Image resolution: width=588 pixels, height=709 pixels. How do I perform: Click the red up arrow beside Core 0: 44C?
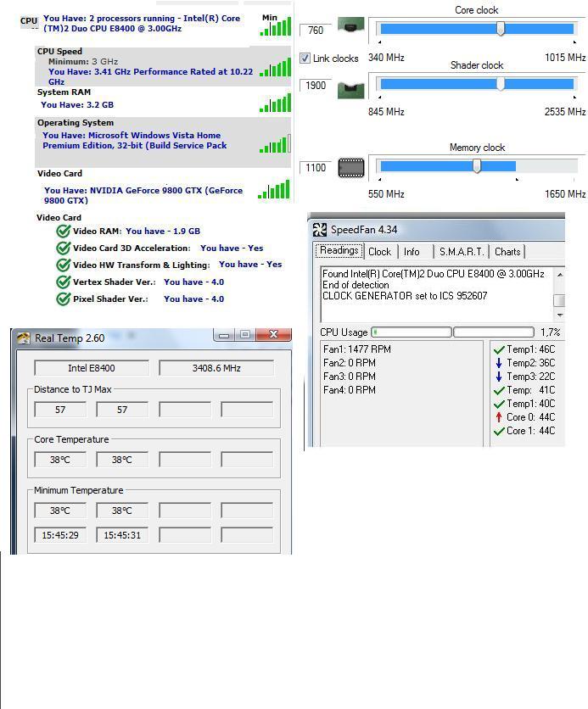[499, 417]
